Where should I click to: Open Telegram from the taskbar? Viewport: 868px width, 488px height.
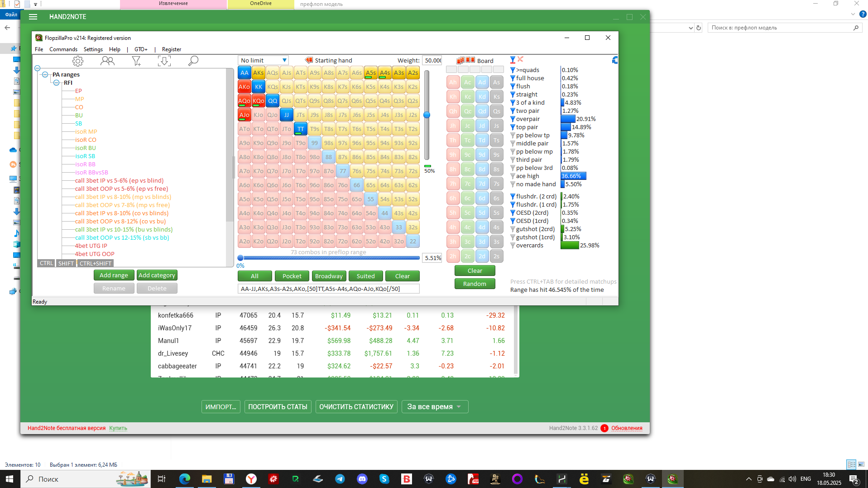tap(340, 479)
